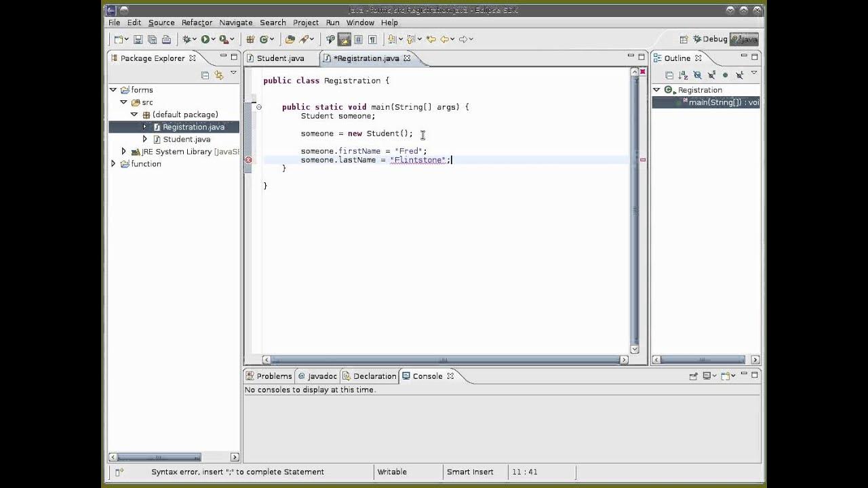Image resolution: width=868 pixels, height=488 pixels.
Task: Start debugging with the bug icon
Action: click(x=187, y=39)
